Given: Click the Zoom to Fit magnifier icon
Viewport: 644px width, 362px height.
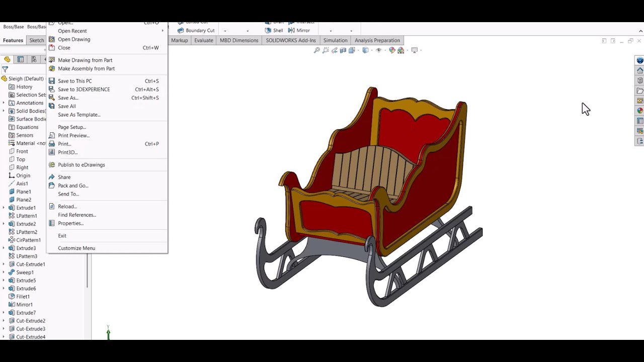Looking at the screenshot, I should coord(317,50).
